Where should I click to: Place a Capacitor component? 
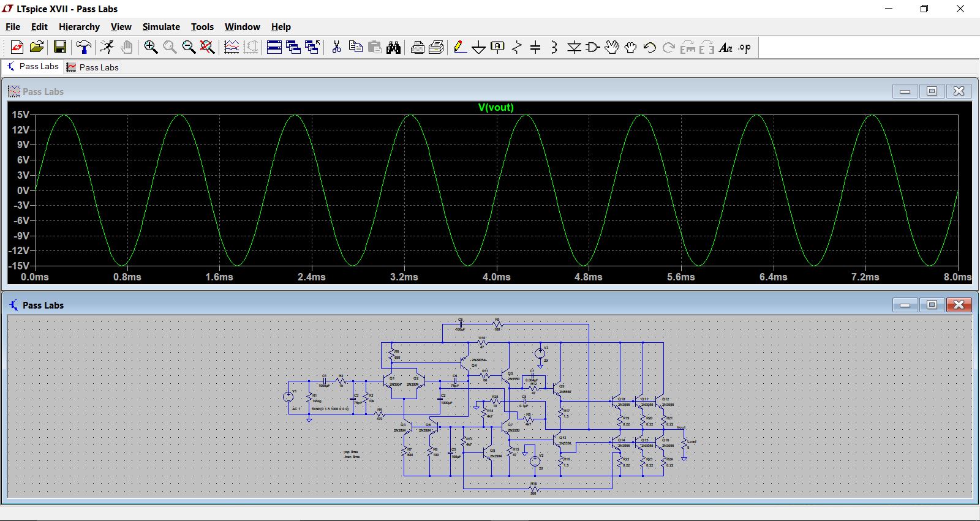click(x=535, y=47)
